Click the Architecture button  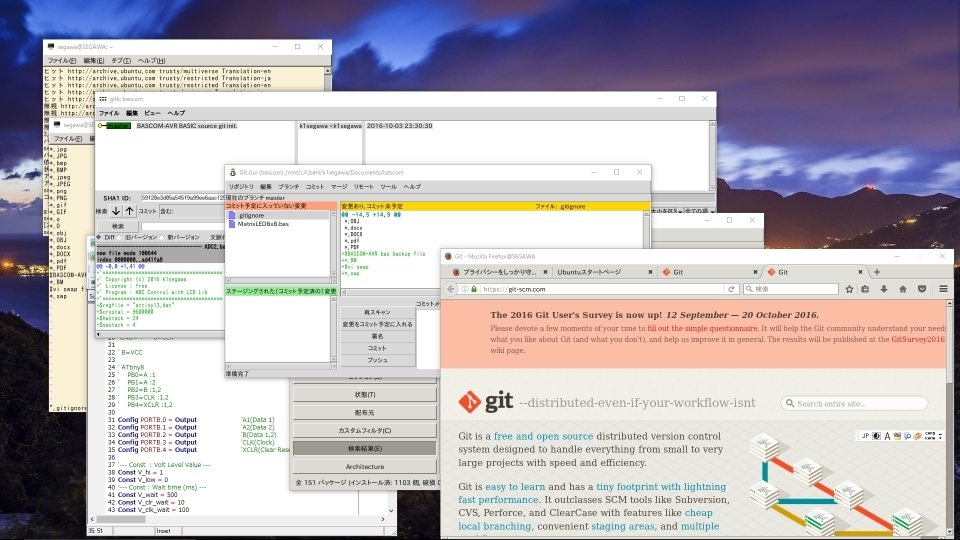[365, 467]
